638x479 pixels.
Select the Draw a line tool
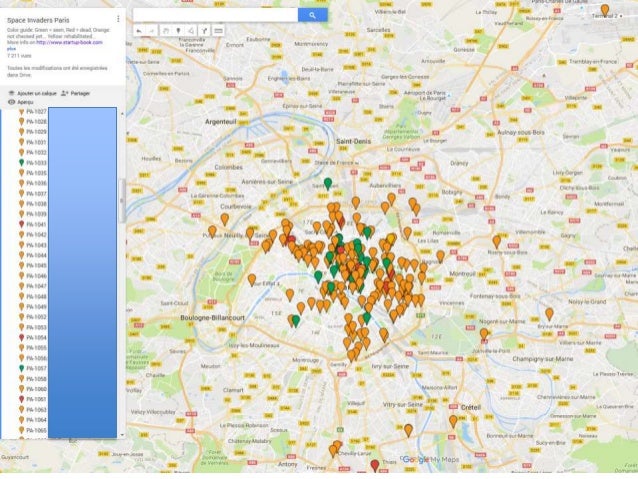point(191,31)
